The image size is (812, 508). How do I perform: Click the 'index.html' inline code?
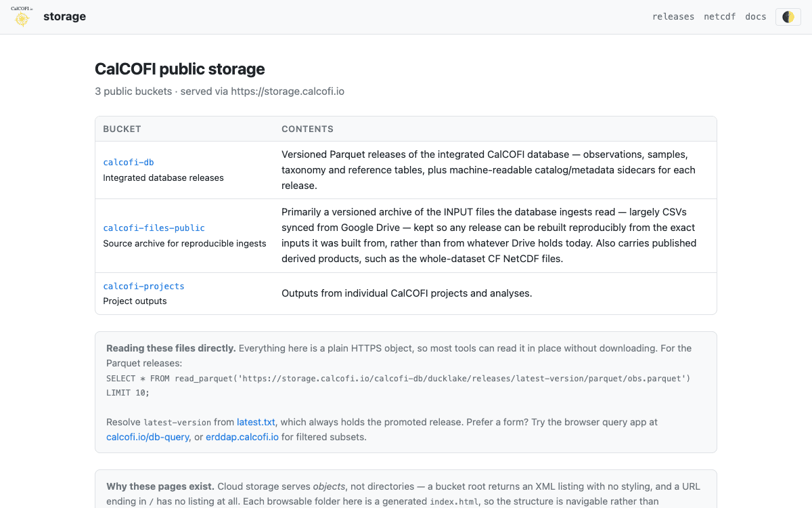coord(453,503)
